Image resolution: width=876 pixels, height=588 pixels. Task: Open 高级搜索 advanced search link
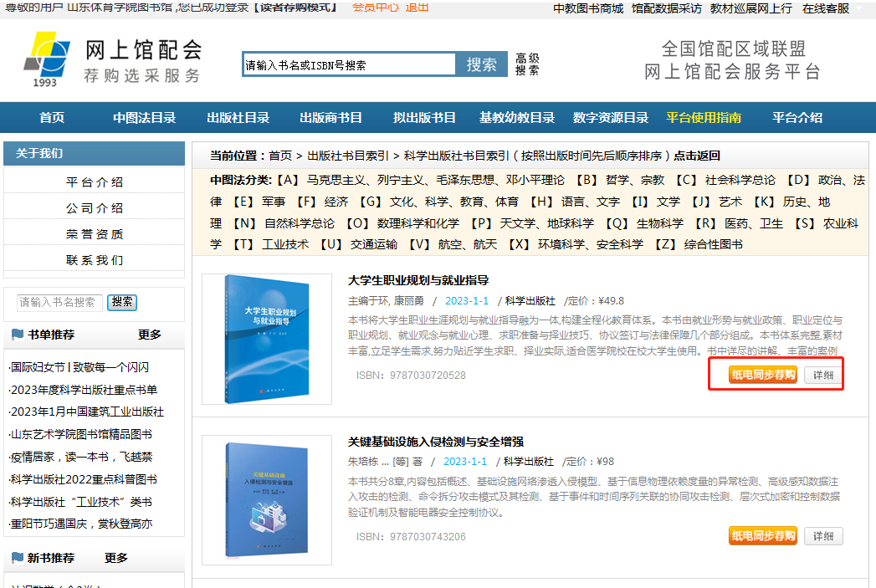click(527, 64)
